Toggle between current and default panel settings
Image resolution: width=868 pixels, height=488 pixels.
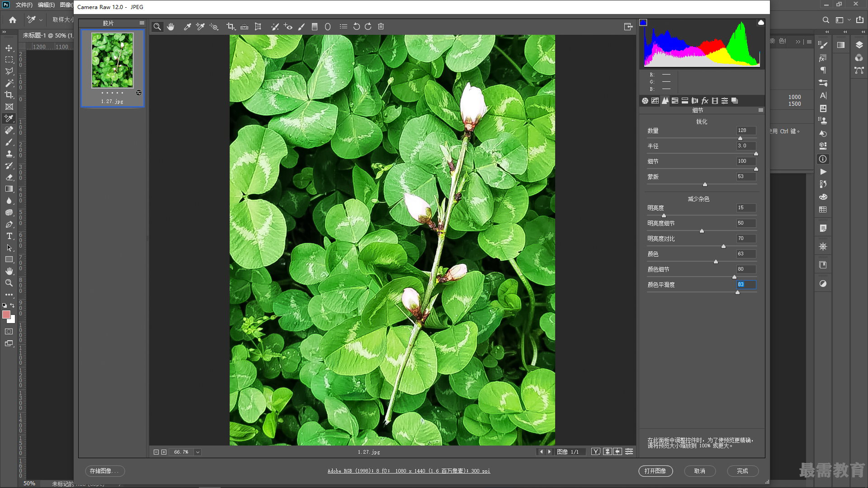click(x=629, y=451)
